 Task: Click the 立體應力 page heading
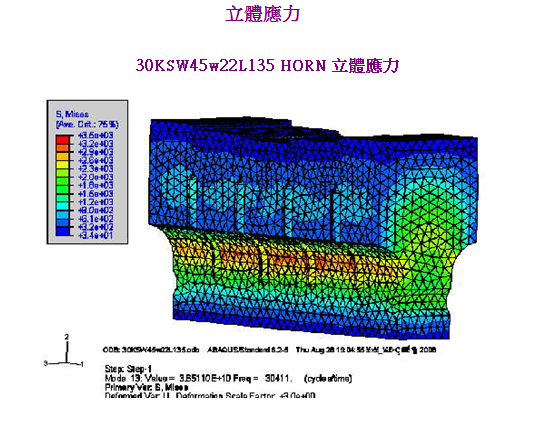263,14
